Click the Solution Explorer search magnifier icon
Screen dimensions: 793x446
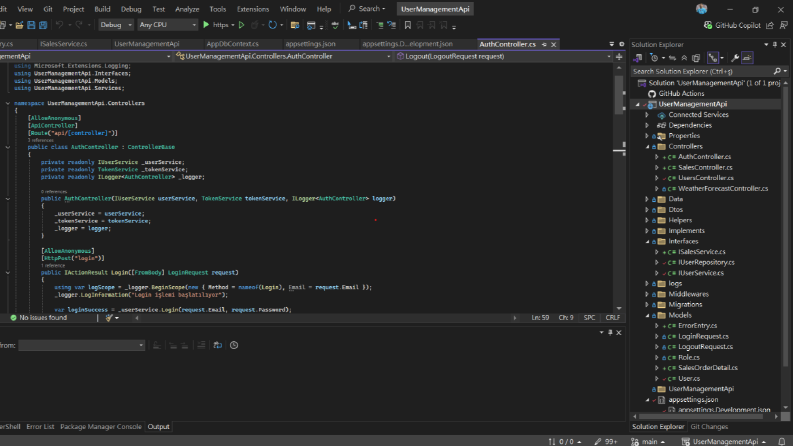point(777,71)
